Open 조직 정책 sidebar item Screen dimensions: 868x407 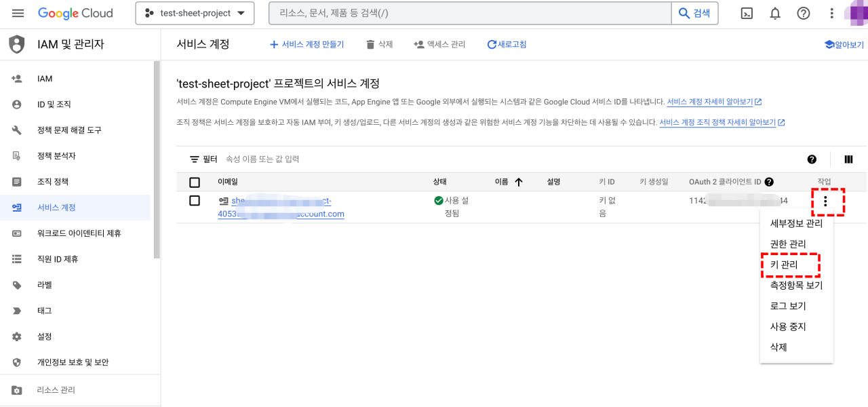(75, 182)
